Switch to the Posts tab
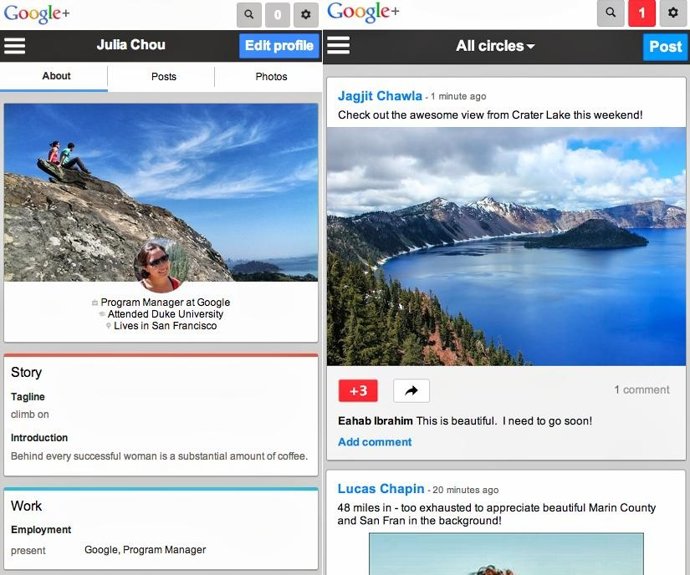 tap(163, 77)
